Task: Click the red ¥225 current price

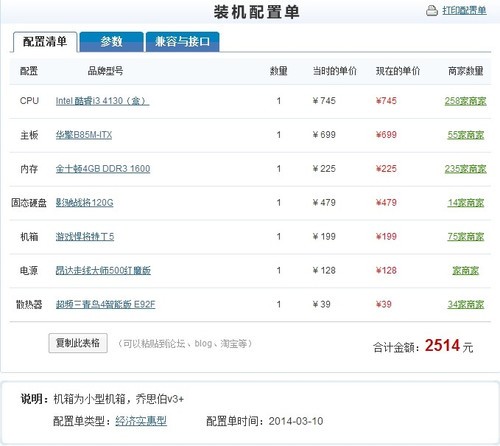Action: pyautogui.click(x=386, y=169)
